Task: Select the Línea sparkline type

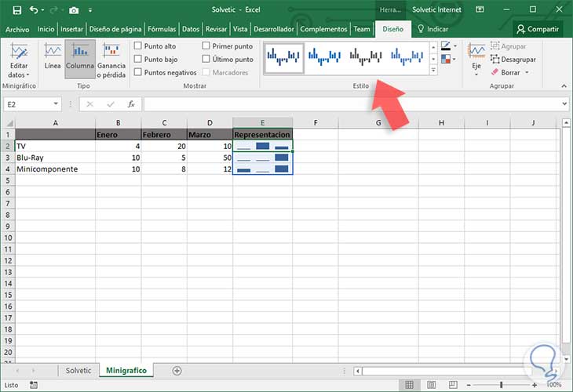Action: (53, 56)
